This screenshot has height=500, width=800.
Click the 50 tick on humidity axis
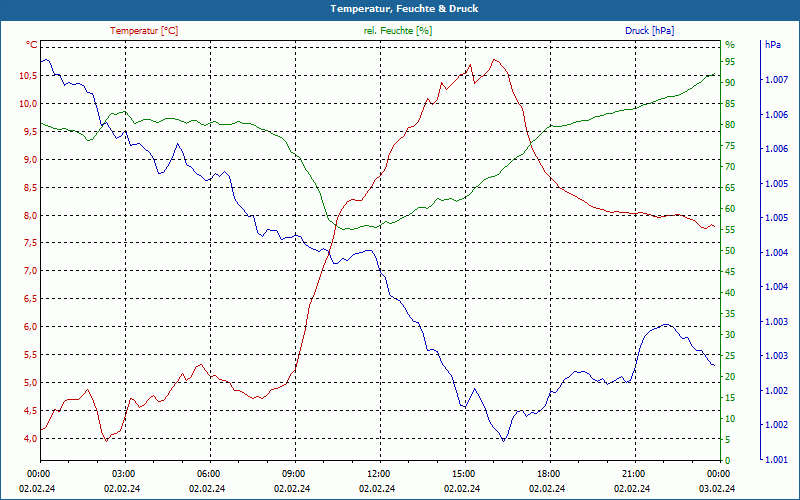click(730, 251)
